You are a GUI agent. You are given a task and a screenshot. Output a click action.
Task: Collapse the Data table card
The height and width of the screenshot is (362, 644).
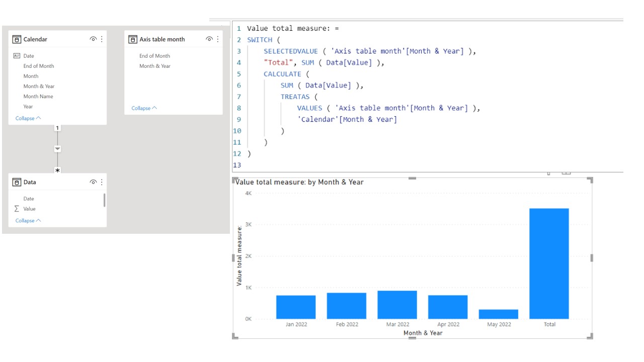tap(28, 221)
